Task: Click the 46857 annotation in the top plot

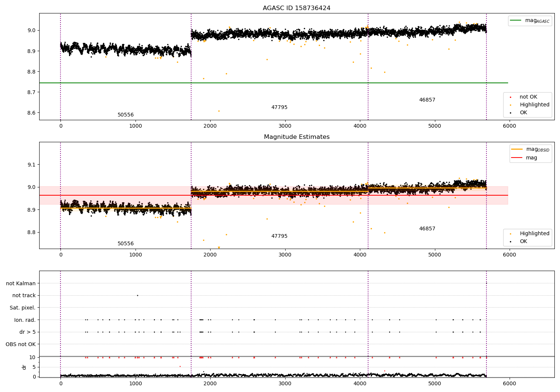Action: [427, 100]
